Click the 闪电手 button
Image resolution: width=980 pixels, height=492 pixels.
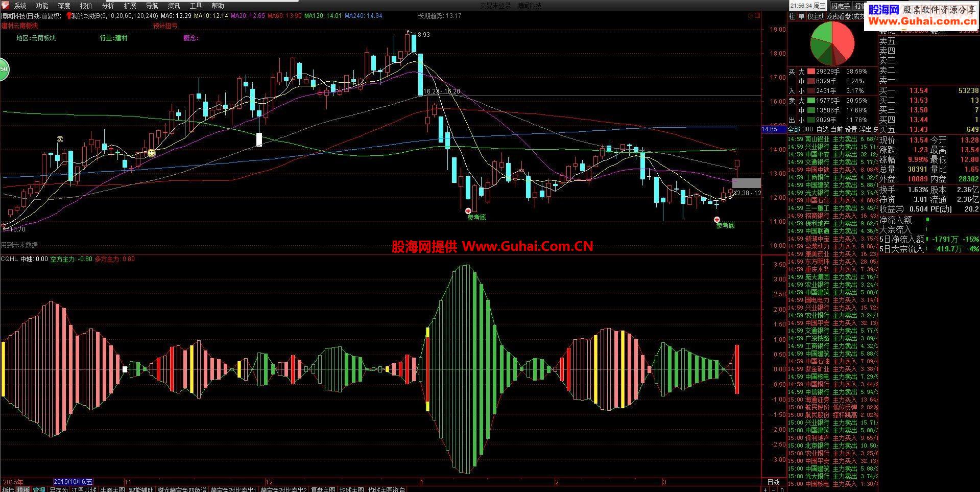[840, 6]
